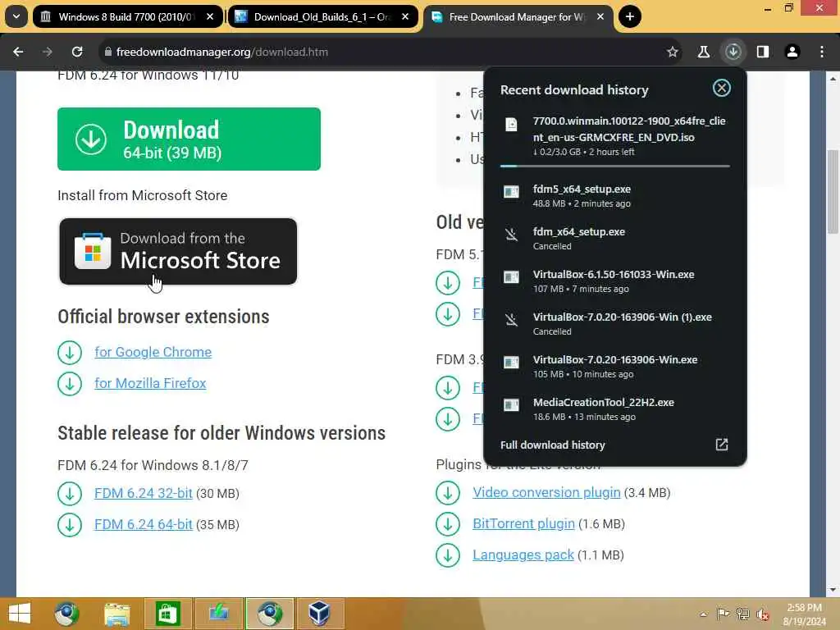Image resolution: width=840 pixels, height=630 pixels.
Task: Select cancelled VirtualBox-7.0.20-163906-Win (1).exe entry
Action: click(615, 323)
